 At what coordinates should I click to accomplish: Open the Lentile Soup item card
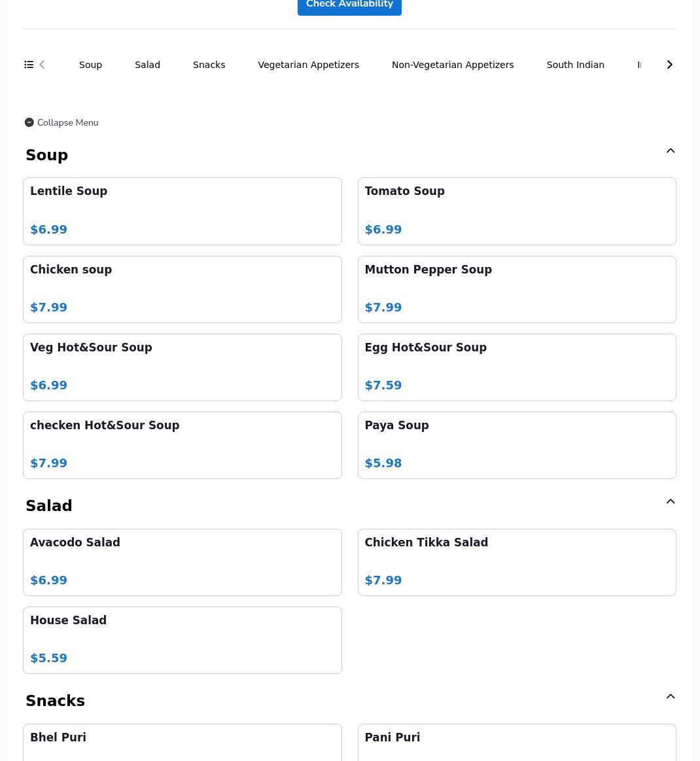183,211
